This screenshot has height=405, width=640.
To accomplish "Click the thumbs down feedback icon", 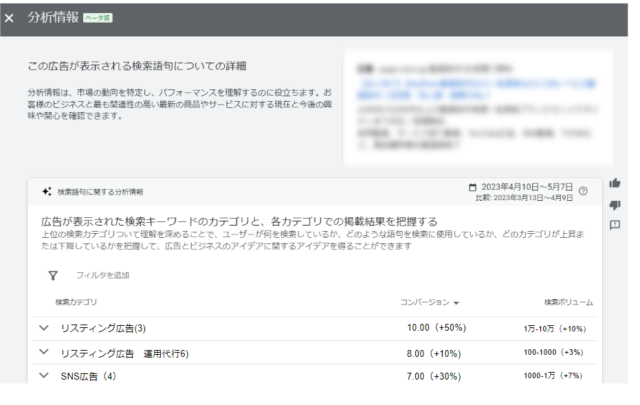I will tap(615, 204).
